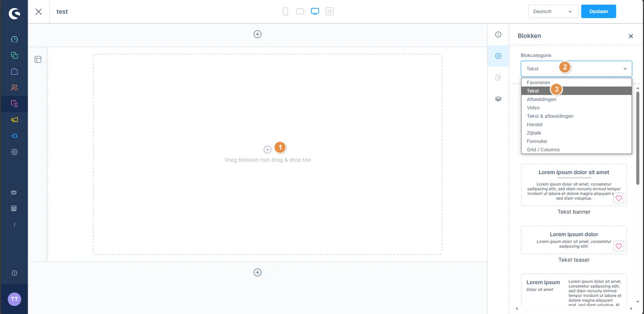Close the Blokken panel
Viewport: 644px width, 314px height.
pyautogui.click(x=631, y=36)
